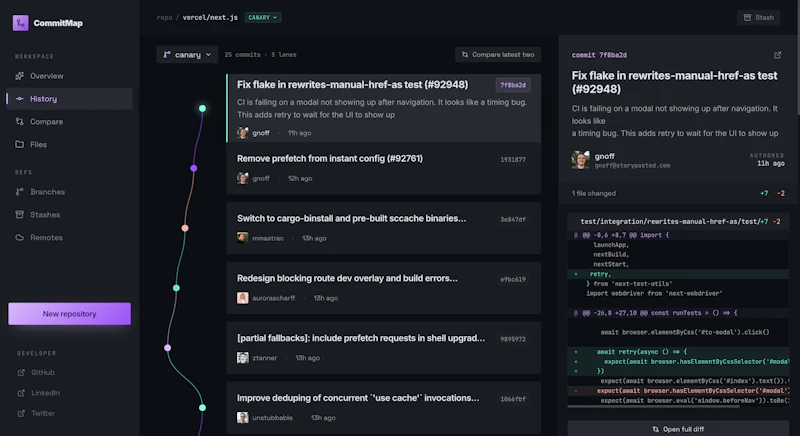Image resolution: width=800 pixels, height=436 pixels.
Task: Click commit 7f8ba2d label in detail panel
Action: pyautogui.click(x=599, y=55)
